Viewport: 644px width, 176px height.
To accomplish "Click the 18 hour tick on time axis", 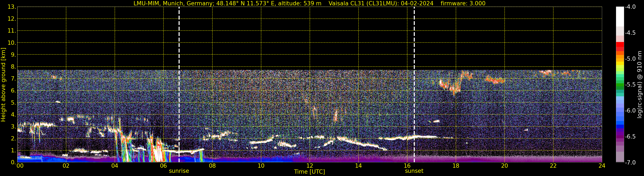I will (x=456, y=166).
